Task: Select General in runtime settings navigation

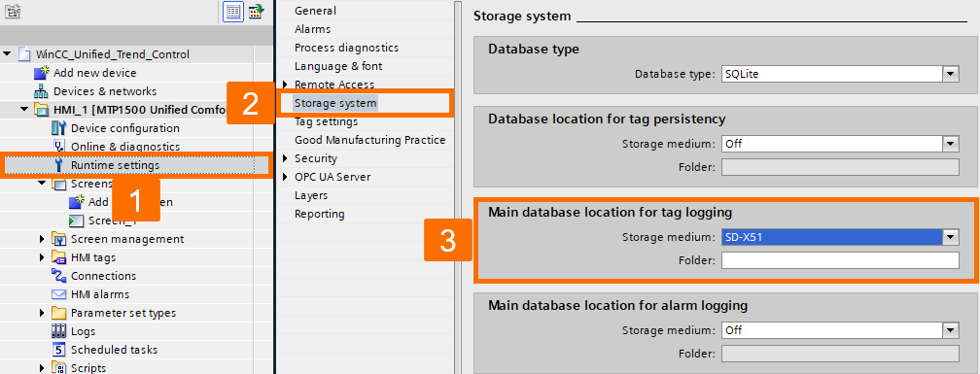Action: 315,11
